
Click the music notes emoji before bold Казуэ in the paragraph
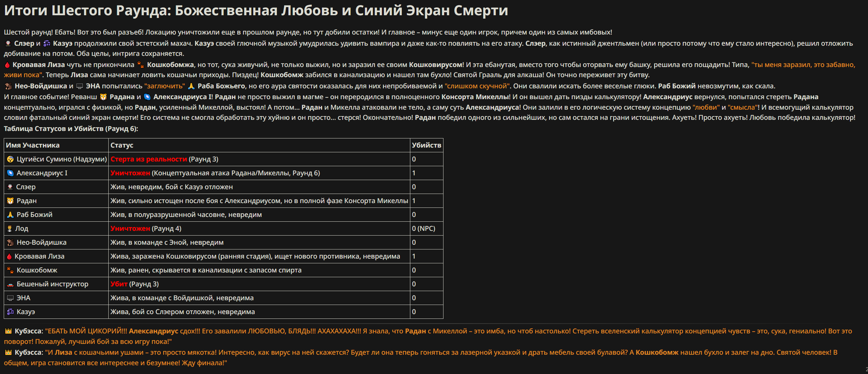[x=47, y=43]
